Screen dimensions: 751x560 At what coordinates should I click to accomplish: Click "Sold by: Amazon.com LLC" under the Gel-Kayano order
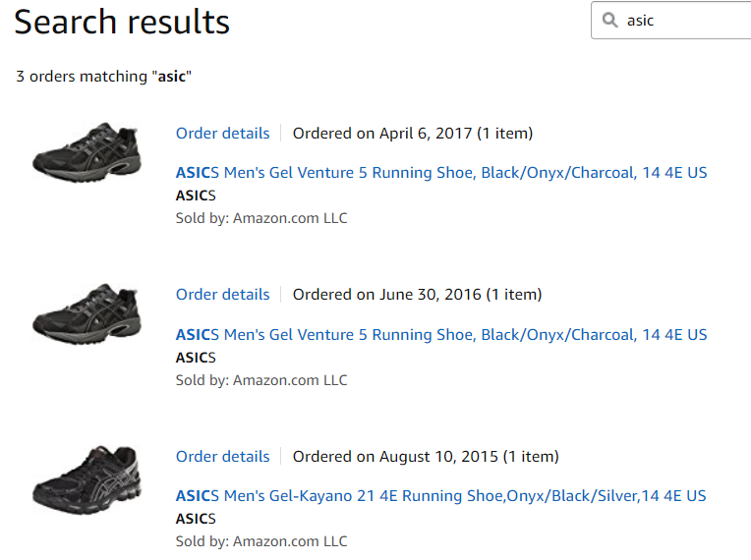point(261,541)
